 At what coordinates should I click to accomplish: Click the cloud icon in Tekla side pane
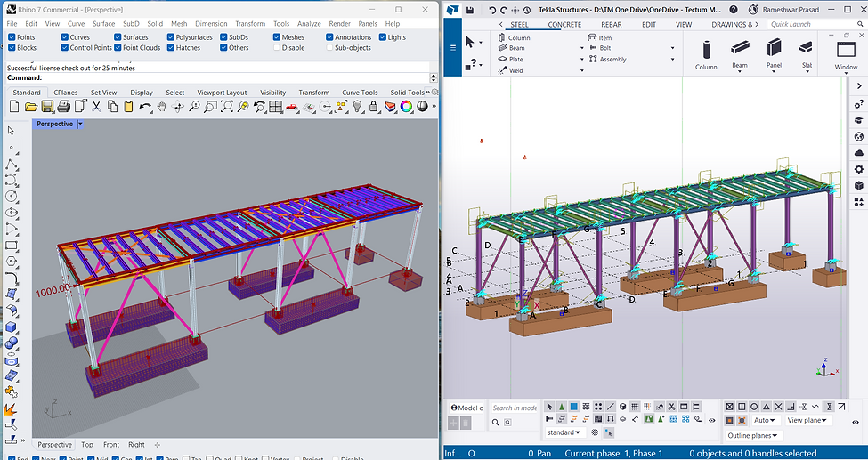(858, 153)
